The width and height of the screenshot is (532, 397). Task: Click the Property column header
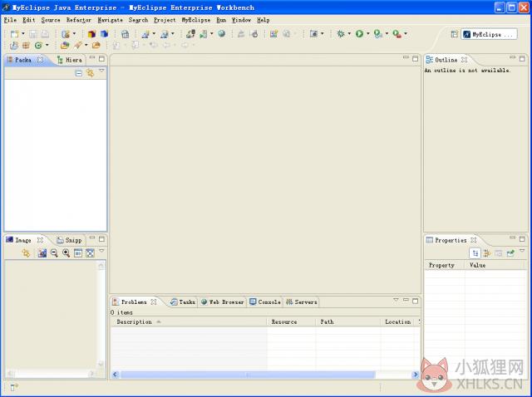click(444, 265)
